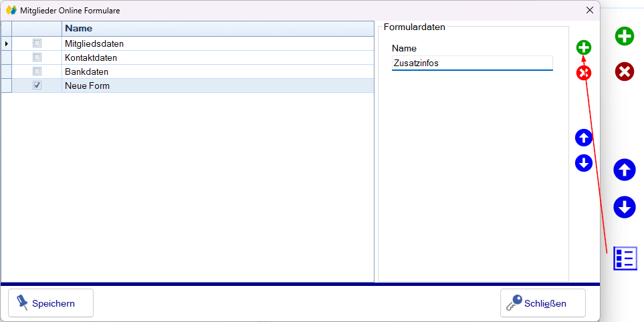Viewport: 644px width, 322px height.
Task: Click the large dark red X icon outside the dialog
Action: tap(625, 71)
